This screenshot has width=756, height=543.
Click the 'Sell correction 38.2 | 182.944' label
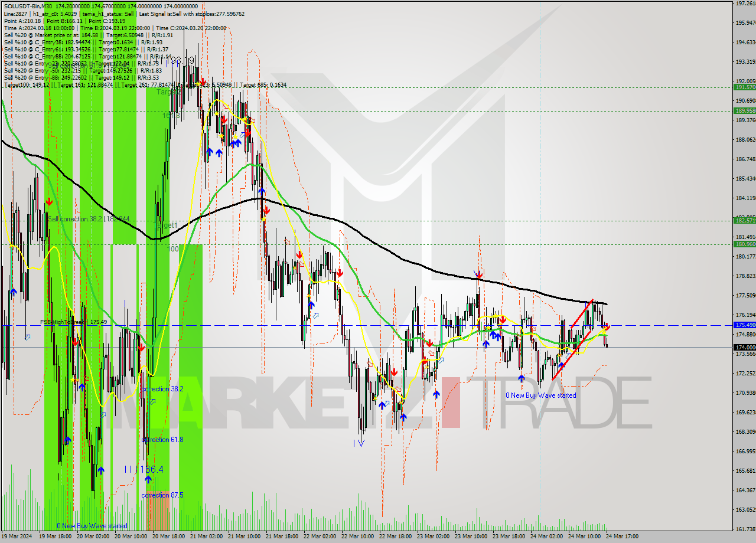click(x=89, y=219)
